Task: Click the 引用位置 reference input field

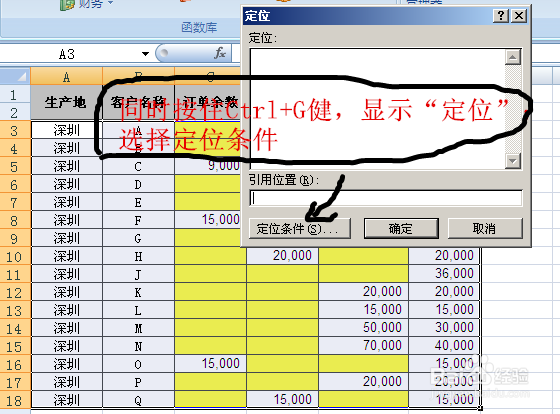Action: click(x=386, y=198)
